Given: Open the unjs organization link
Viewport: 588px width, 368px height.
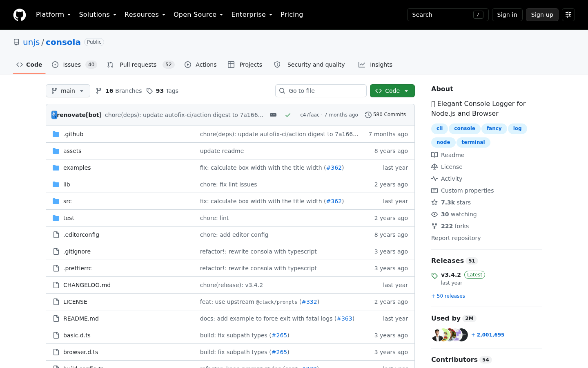Looking at the screenshot, I should (x=31, y=42).
